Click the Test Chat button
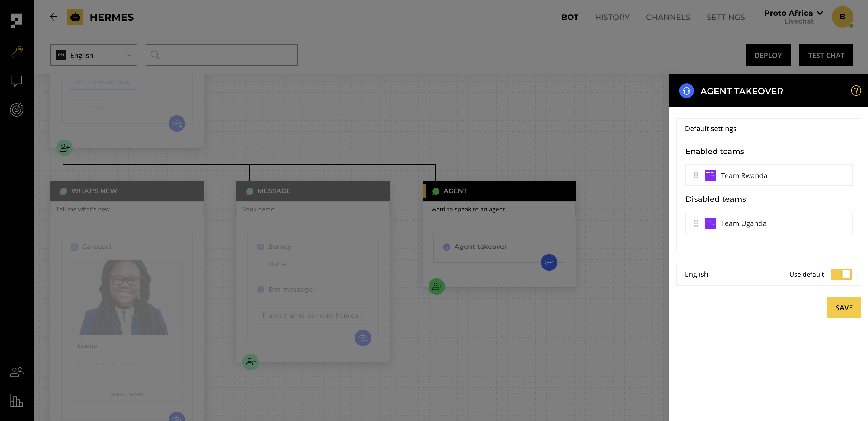The image size is (868, 421). [x=826, y=55]
